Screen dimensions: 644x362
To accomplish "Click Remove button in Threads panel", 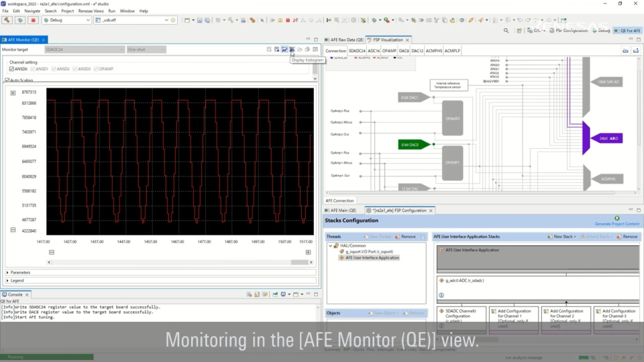I will [x=406, y=237].
